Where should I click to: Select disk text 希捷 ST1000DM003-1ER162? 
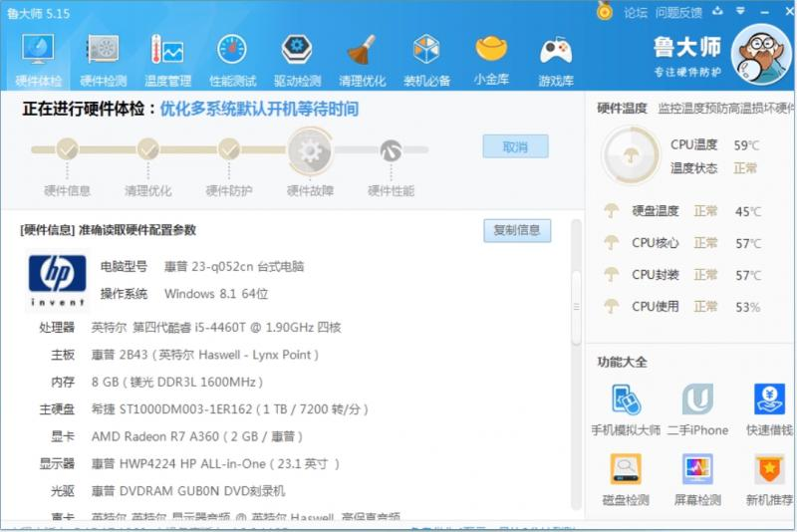pyautogui.click(x=171, y=409)
